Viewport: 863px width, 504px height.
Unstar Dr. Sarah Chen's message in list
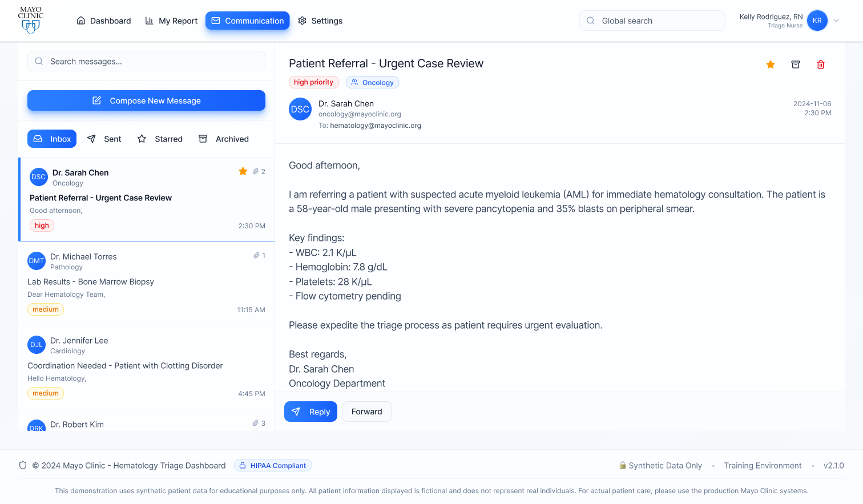tap(243, 171)
